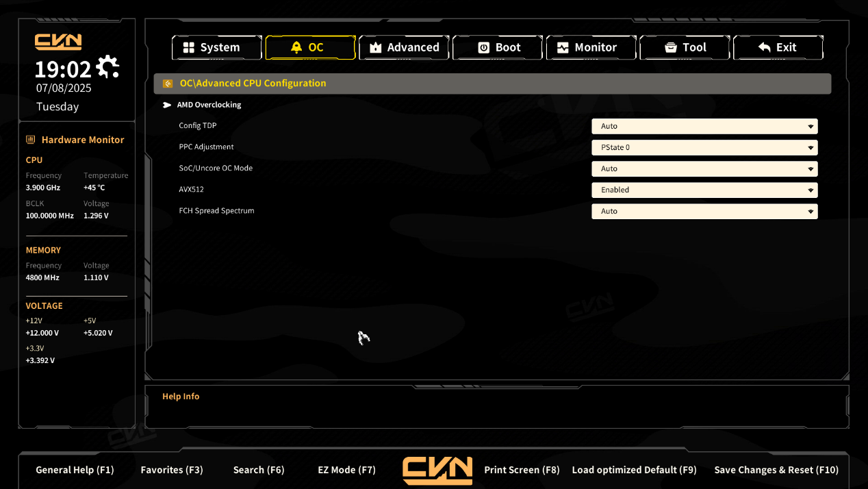Click the CVN logo in bottom bar

[x=437, y=471]
